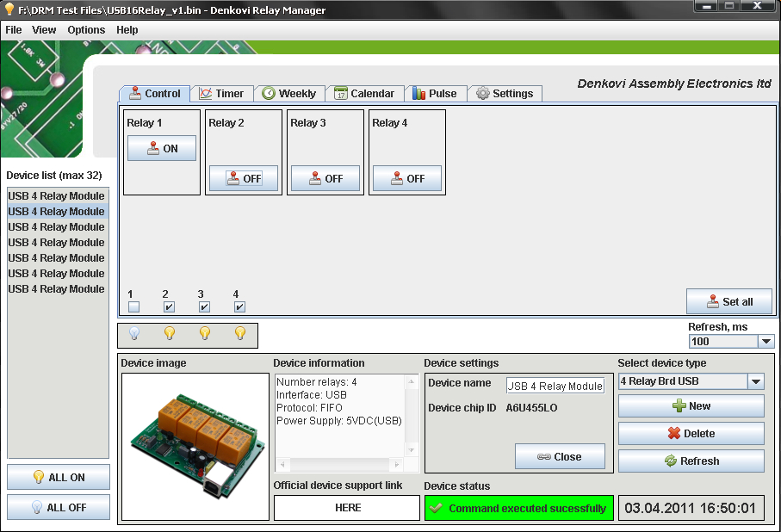The image size is (781, 532).
Task: Minimize the Denkovi Relay Manager window
Action: click(x=706, y=6)
